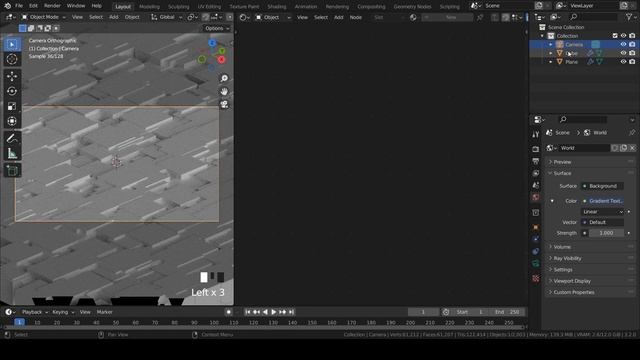Open the File menu
The width and height of the screenshot is (640, 360).
(19, 6)
